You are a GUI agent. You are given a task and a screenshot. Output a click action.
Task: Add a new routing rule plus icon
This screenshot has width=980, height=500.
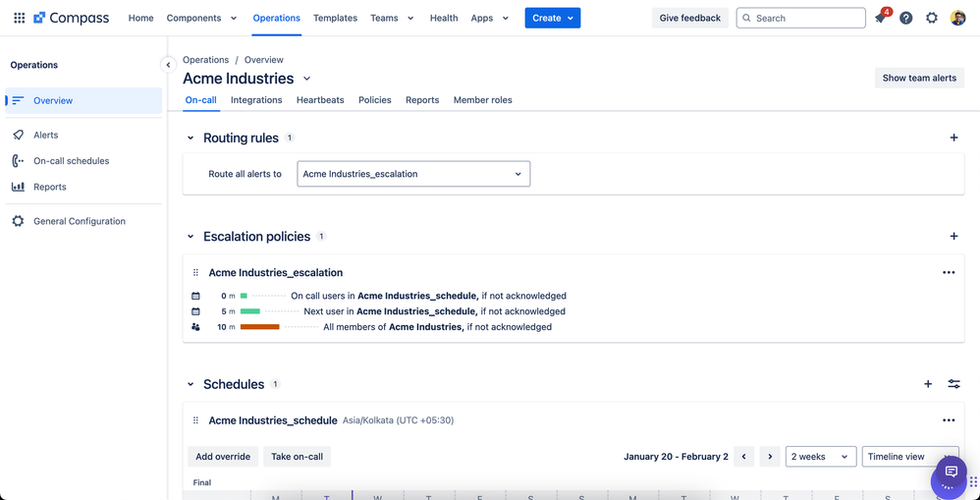953,138
